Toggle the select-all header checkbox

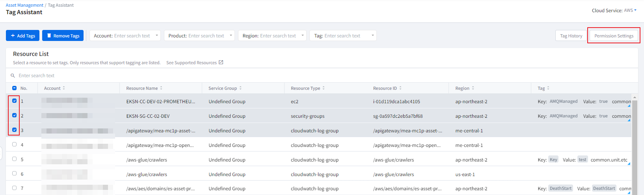[15, 88]
